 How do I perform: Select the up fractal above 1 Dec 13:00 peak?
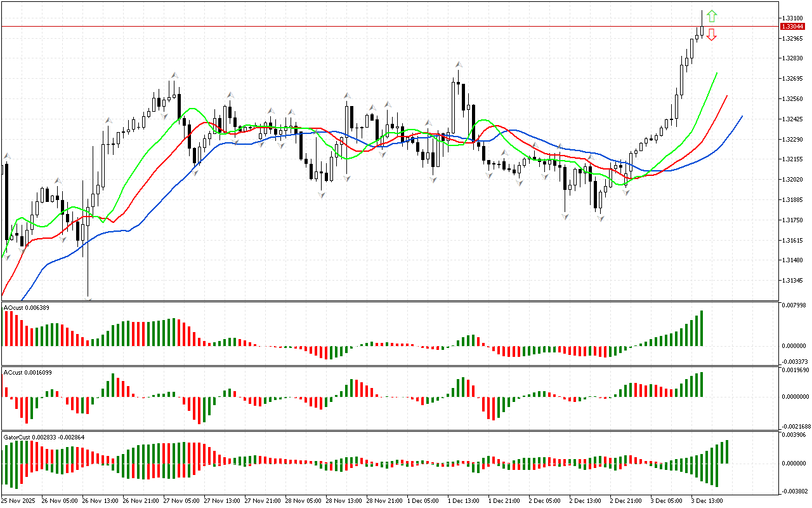tap(458, 65)
